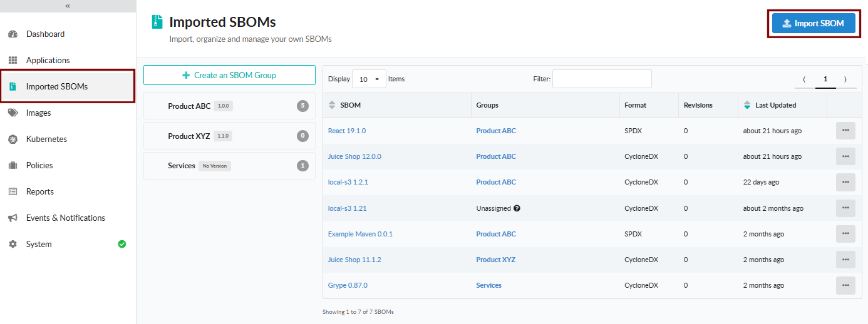This screenshot has width=868, height=324.
Task: Click into the Filter text field
Action: coord(601,79)
